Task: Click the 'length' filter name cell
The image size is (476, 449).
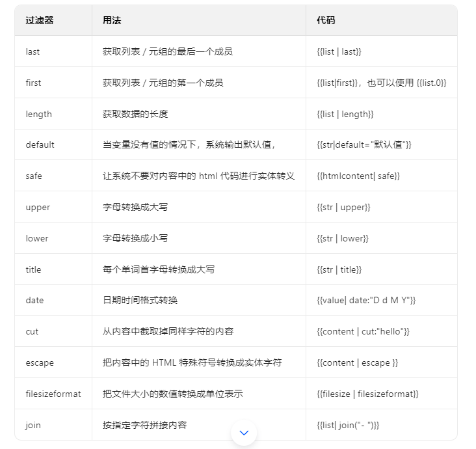Action: 38,114
